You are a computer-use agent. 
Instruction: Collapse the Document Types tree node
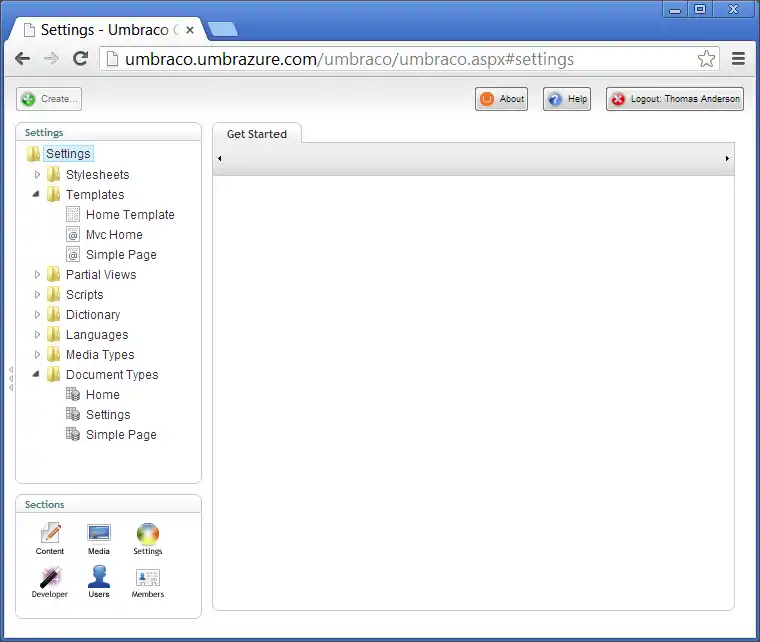point(36,374)
